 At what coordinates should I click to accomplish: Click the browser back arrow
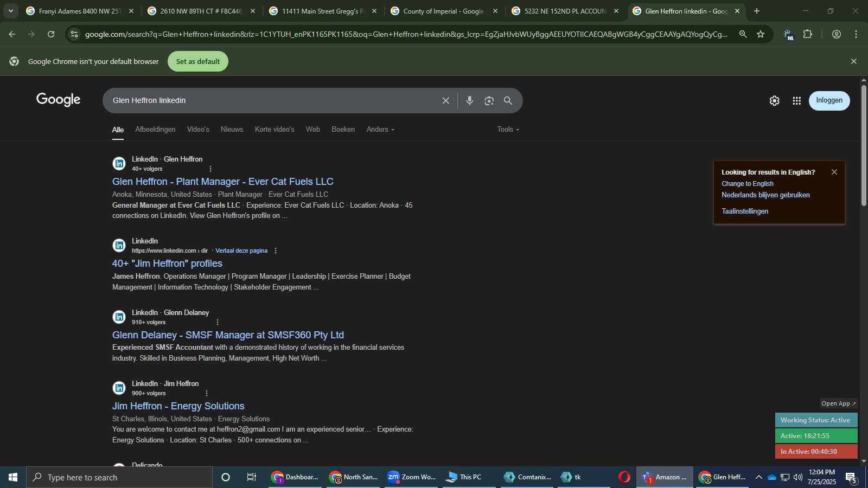[12, 34]
